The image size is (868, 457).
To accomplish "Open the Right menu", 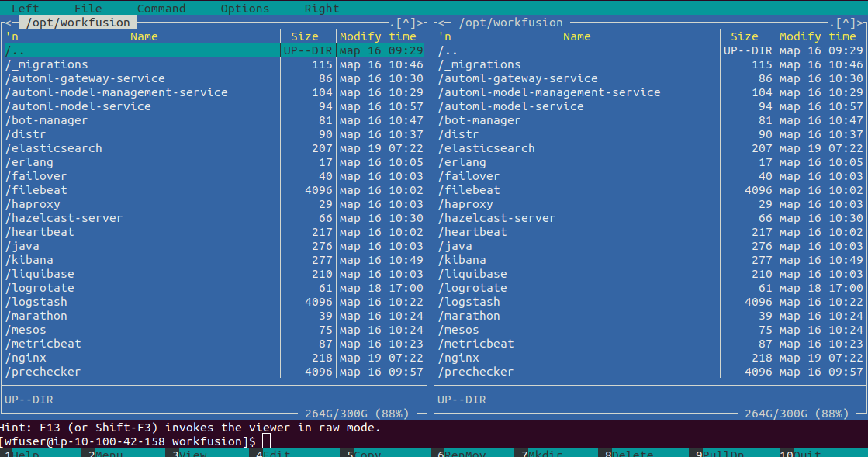I will pos(322,9).
